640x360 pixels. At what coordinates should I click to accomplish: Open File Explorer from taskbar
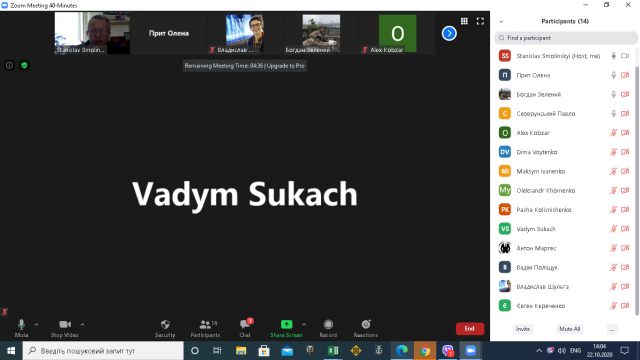[241, 351]
